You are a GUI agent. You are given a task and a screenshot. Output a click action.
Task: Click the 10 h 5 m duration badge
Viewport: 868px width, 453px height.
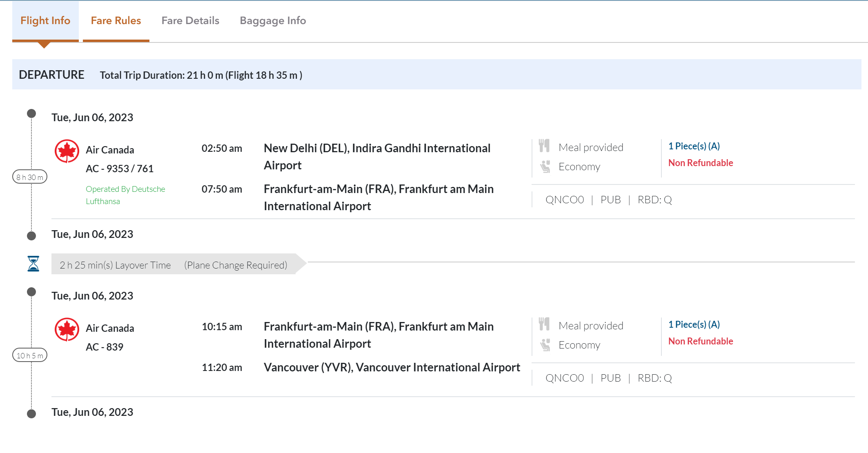click(30, 355)
